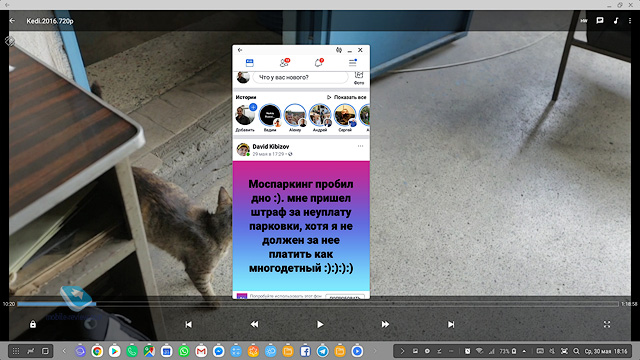
Task: Click the 'Что у вас нового?' post field
Action: [x=300, y=77]
